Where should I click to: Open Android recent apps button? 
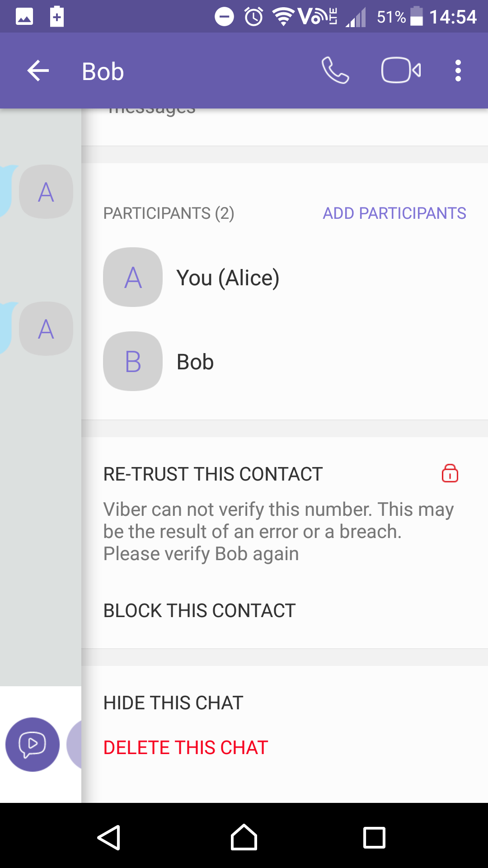(x=374, y=838)
